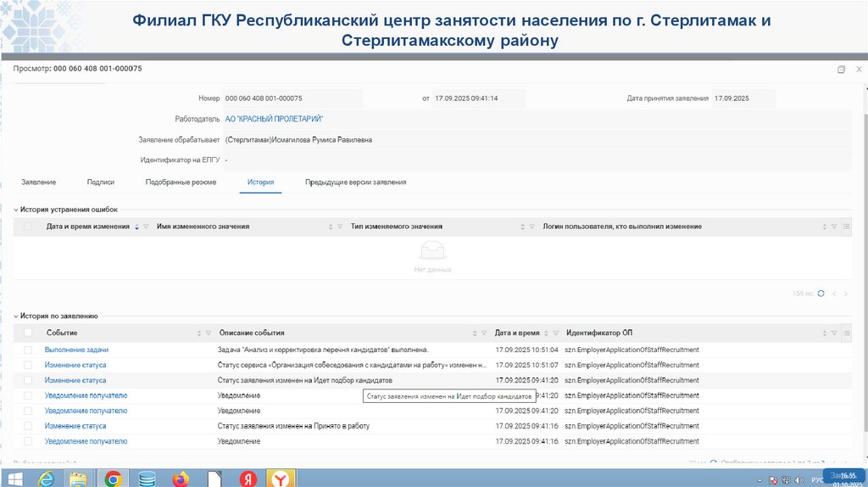
Task: Sort by 'Дата и время изменения' column
Action: 136,227
